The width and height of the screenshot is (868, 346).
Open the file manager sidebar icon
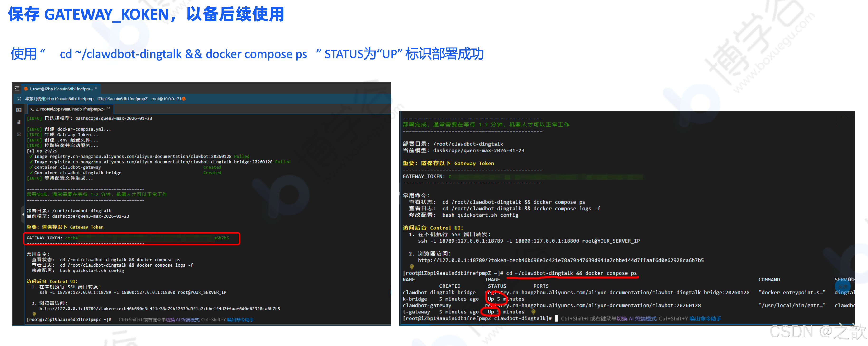point(19,122)
